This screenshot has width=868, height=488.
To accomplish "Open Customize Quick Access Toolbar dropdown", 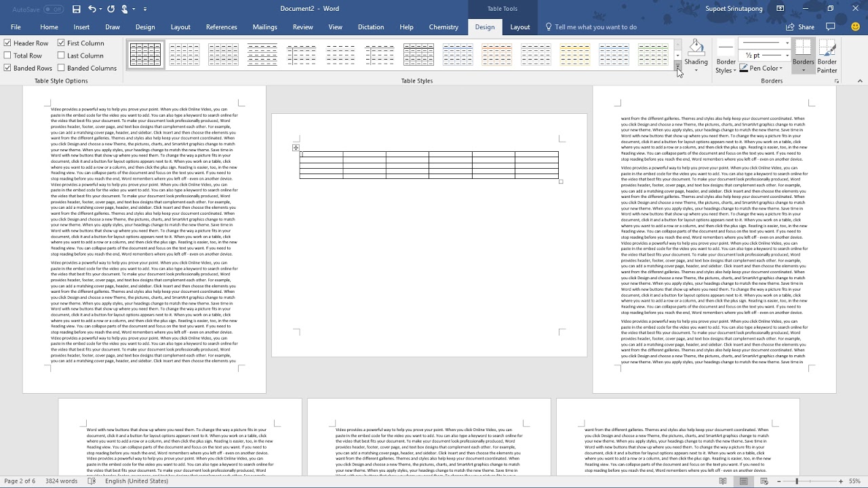I will 145,9.
